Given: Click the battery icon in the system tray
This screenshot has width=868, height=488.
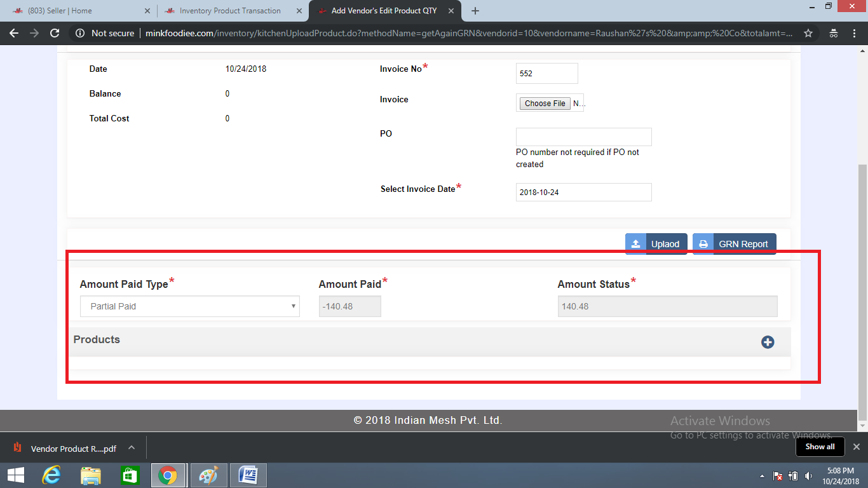Looking at the screenshot, I should click(793, 476).
